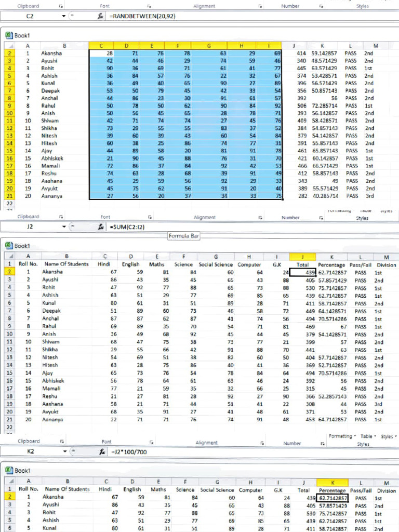Select the highlighted yellow row 12 header
399x532 pixels.
pyautogui.click(x=9, y=128)
